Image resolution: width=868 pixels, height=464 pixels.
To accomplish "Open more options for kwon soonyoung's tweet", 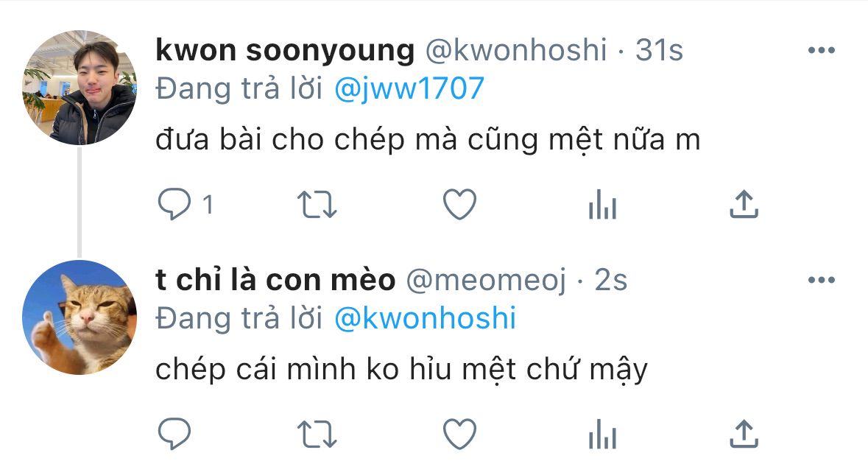I will coord(822,50).
